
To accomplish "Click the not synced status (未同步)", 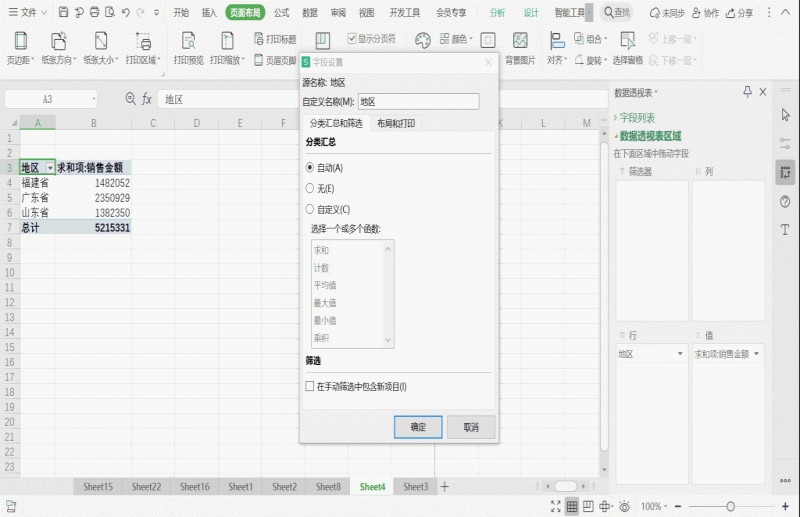I will click(x=666, y=13).
